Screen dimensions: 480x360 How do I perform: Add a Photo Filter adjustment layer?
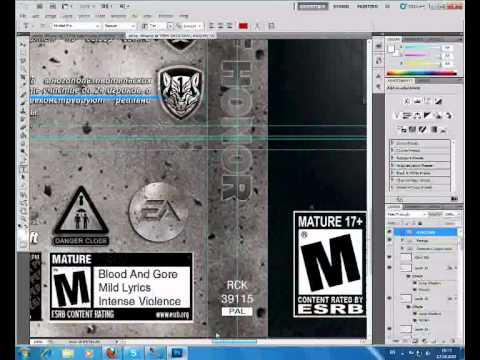pos(438,116)
